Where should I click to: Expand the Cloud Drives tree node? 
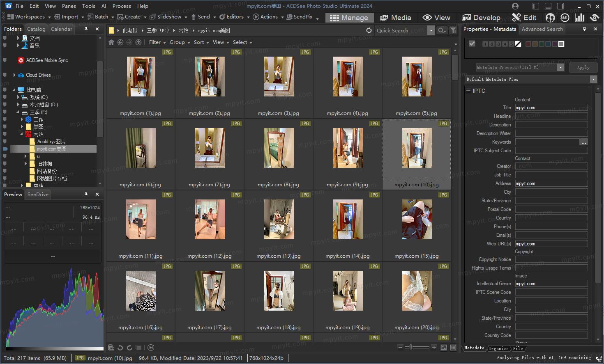point(14,75)
